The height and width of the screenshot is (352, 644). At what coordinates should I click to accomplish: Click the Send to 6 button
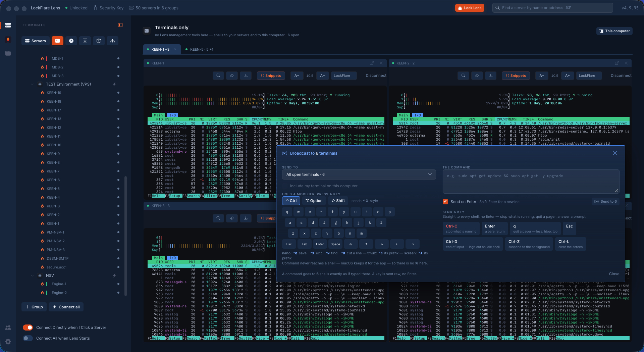coord(605,202)
